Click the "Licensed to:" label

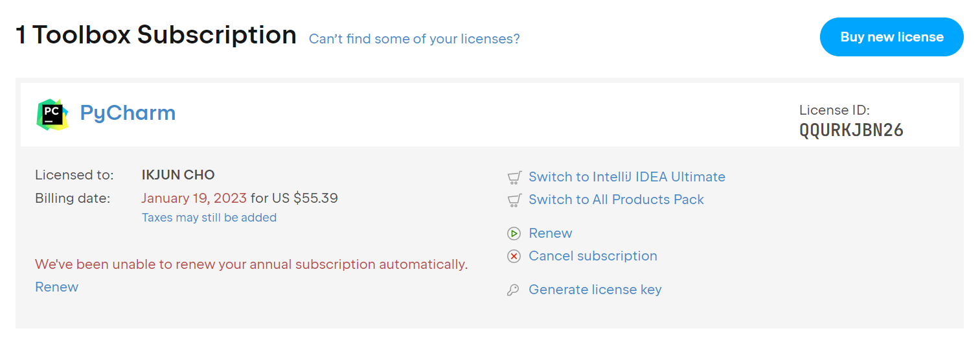(x=74, y=175)
